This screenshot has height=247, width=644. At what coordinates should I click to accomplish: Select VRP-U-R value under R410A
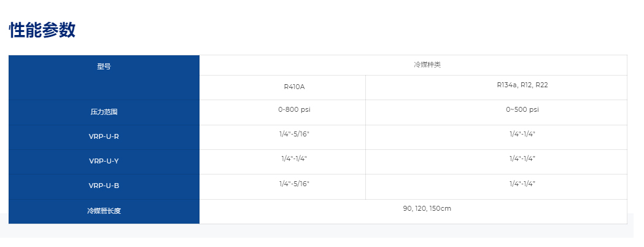point(294,134)
